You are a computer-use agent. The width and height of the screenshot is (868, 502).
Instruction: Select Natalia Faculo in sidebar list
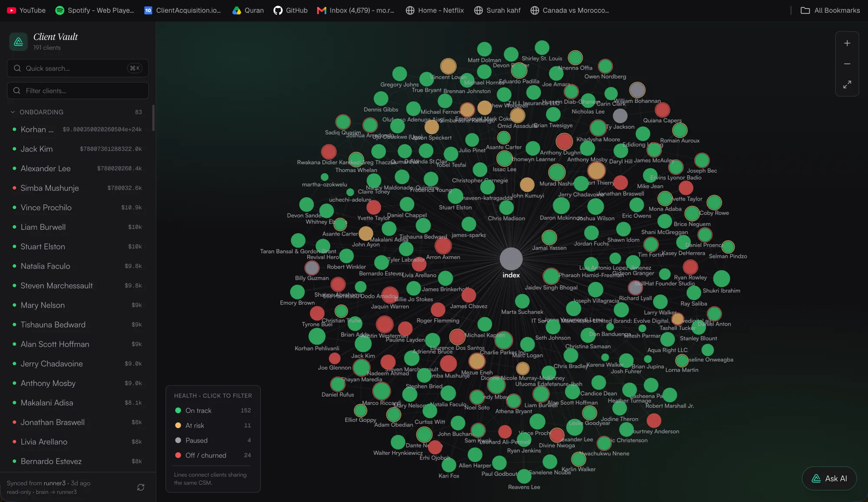[78, 266]
